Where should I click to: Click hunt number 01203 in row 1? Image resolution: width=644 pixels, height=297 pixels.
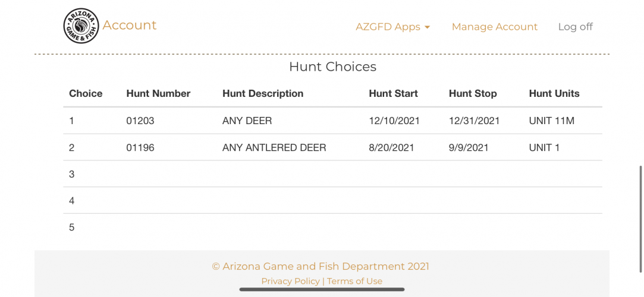point(140,121)
